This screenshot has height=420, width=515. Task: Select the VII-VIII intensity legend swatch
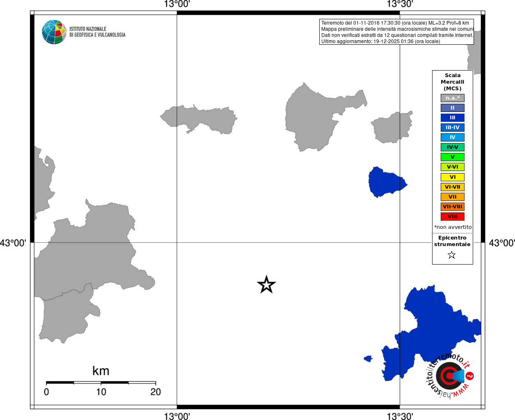(453, 207)
